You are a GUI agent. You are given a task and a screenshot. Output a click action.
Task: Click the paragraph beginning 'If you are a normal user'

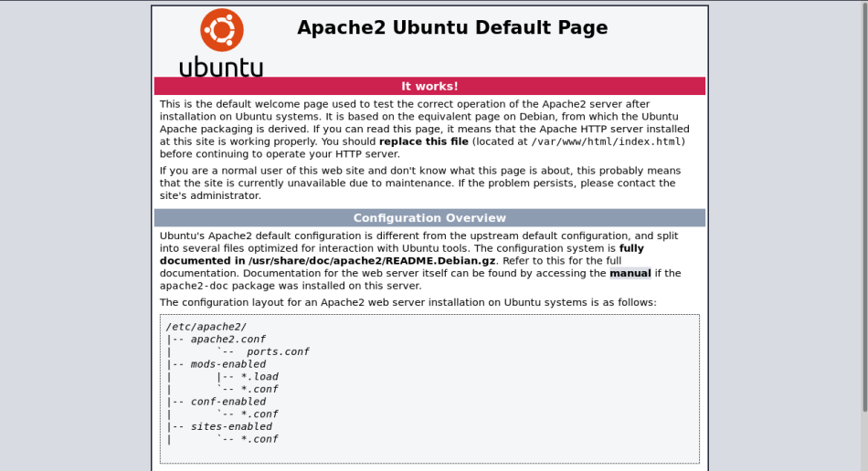420,183
